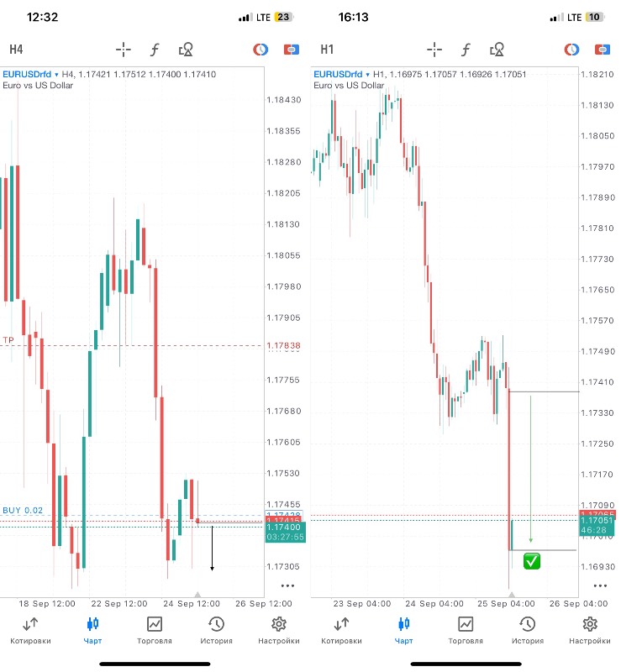This screenshot has height=672, width=621.
Task: Activate crosshair tool in the H4 chart
Action: (124, 49)
